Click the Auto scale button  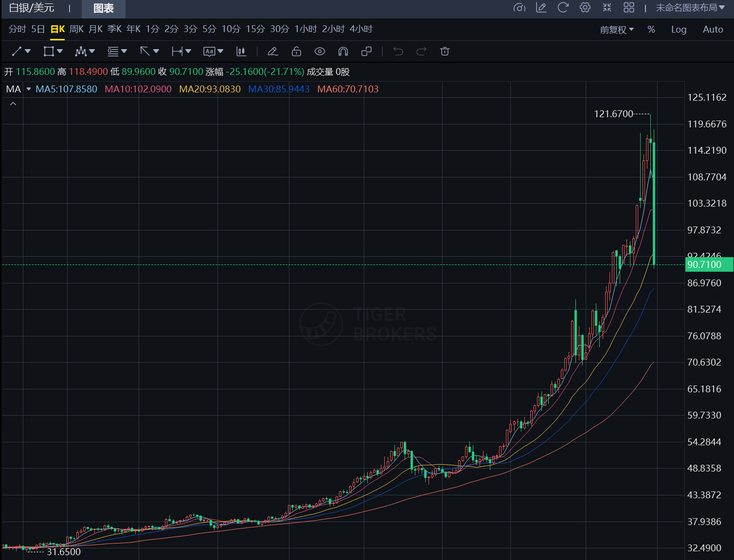(x=713, y=30)
